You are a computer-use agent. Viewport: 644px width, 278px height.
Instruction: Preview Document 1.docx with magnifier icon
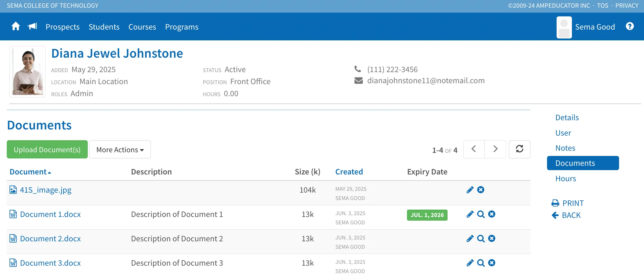click(481, 214)
